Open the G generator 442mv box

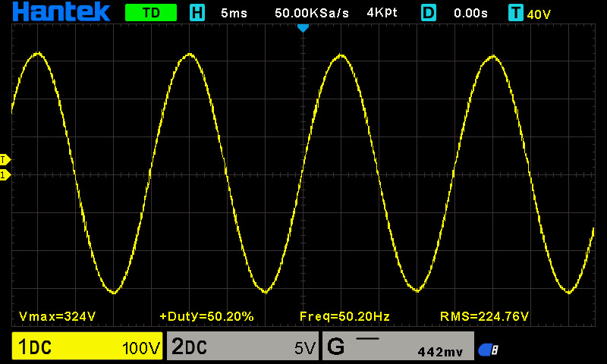[x=398, y=346]
